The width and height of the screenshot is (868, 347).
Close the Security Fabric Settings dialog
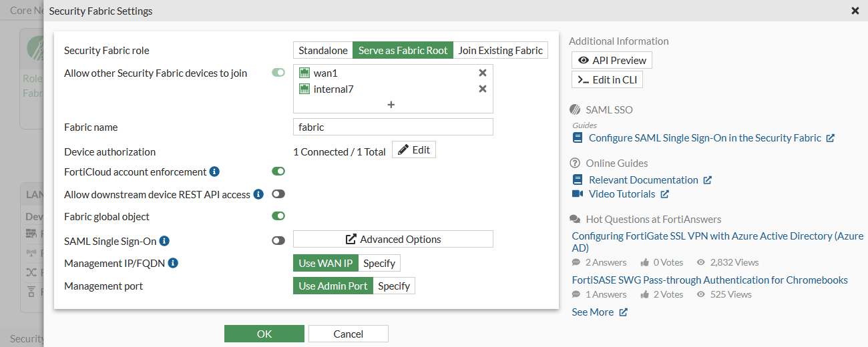click(855, 11)
